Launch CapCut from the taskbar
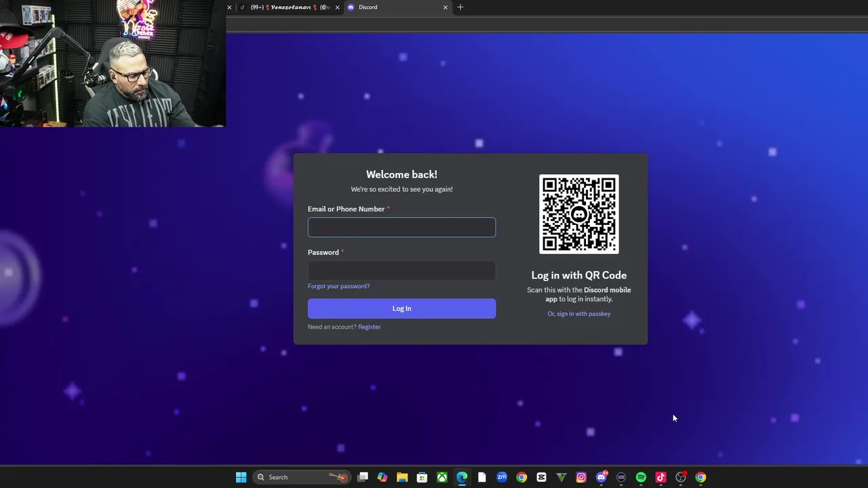The width and height of the screenshot is (868, 488). click(x=541, y=477)
